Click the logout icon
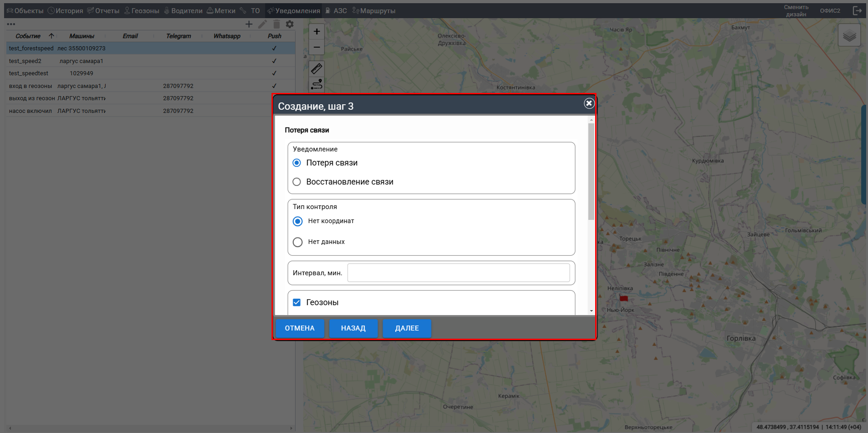This screenshot has width=868, height=433. click(857, 10)
